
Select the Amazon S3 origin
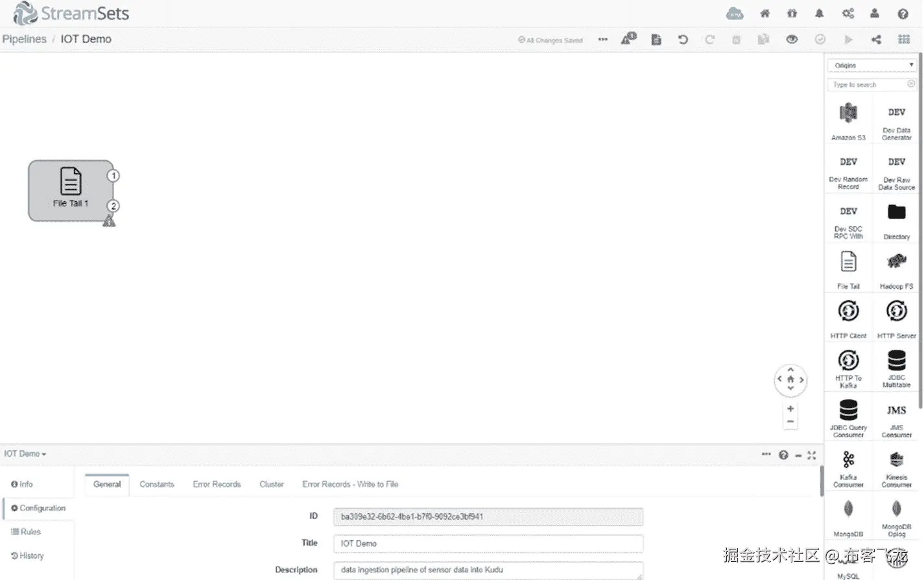click(x=847, y=119)
